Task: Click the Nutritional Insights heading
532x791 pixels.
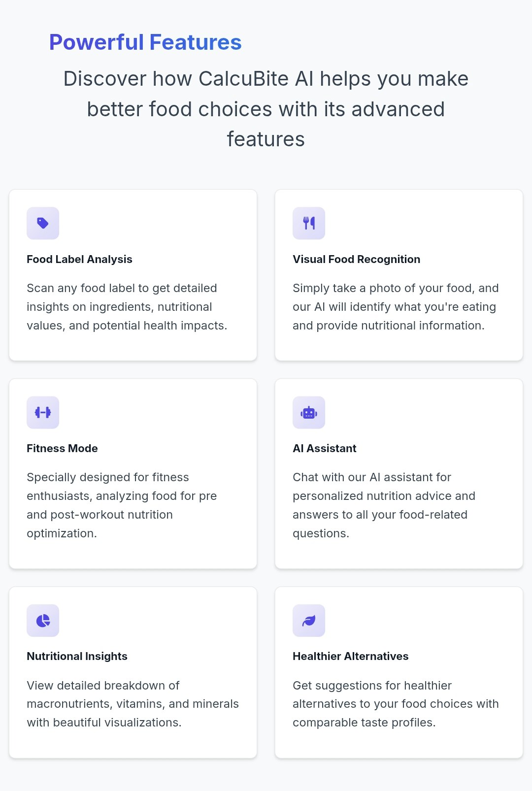Action: click(x=77, y=656)
